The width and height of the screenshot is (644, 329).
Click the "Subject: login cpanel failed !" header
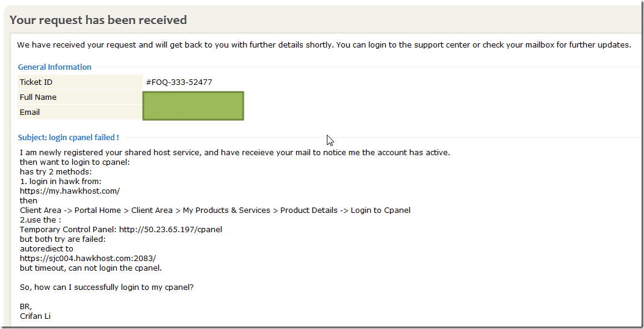69,138
